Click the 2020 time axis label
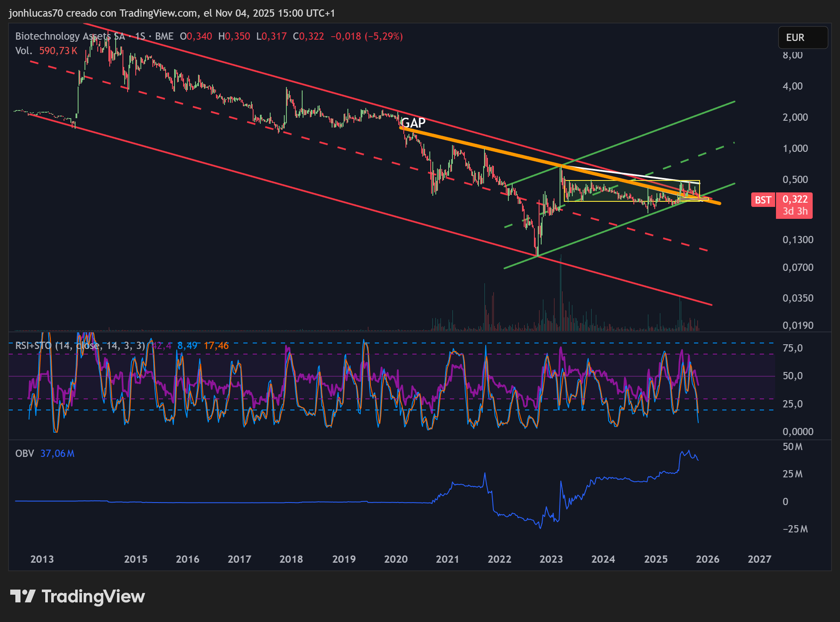 point(396,559)
